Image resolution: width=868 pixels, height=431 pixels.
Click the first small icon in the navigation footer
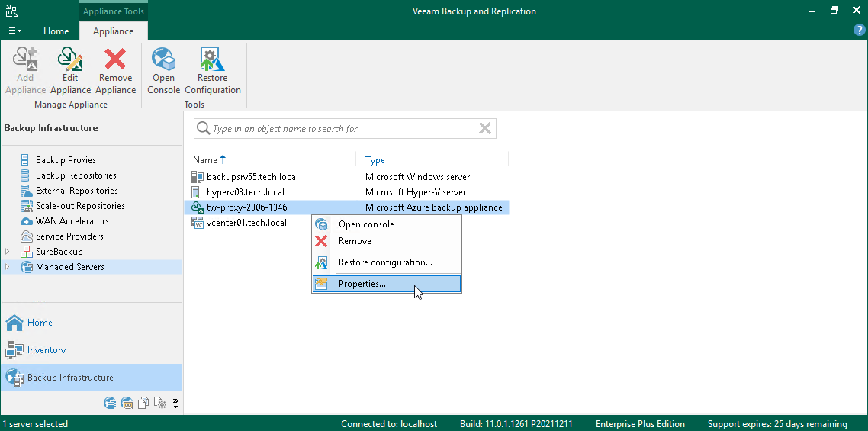tap(110, 403)
